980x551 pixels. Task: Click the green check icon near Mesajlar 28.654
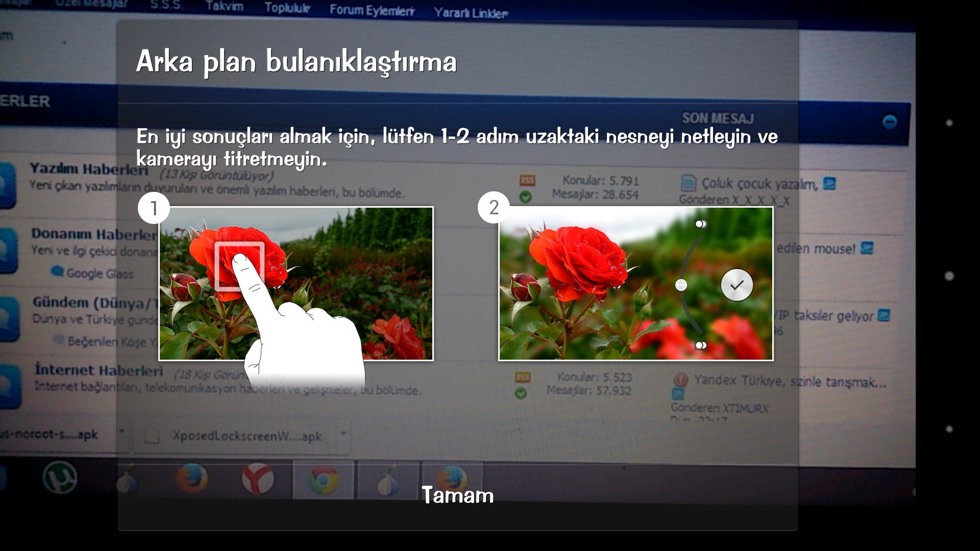coord(525,196)
